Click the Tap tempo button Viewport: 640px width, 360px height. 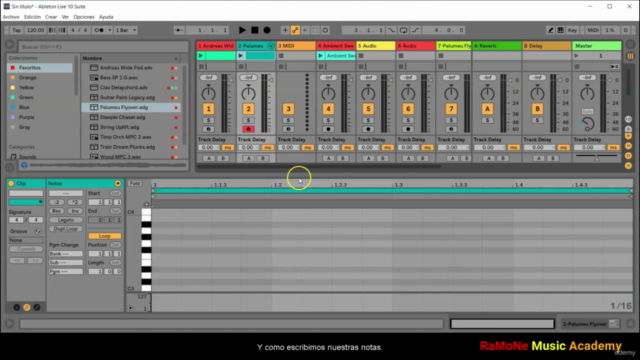[16, 30]
